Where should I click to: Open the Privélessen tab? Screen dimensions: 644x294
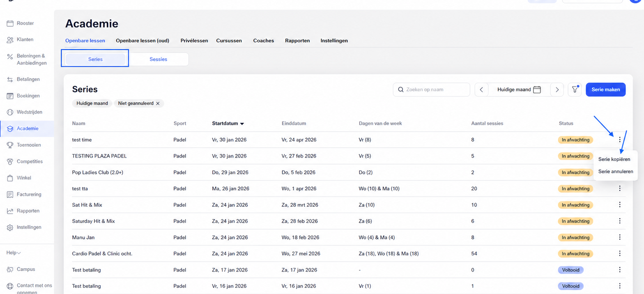[194, 41]
